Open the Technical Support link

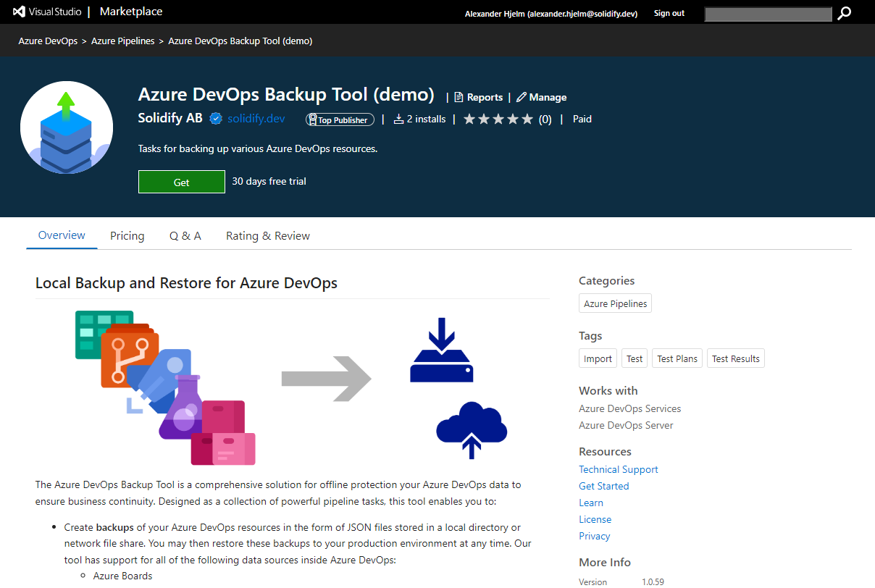click(619, 469)
